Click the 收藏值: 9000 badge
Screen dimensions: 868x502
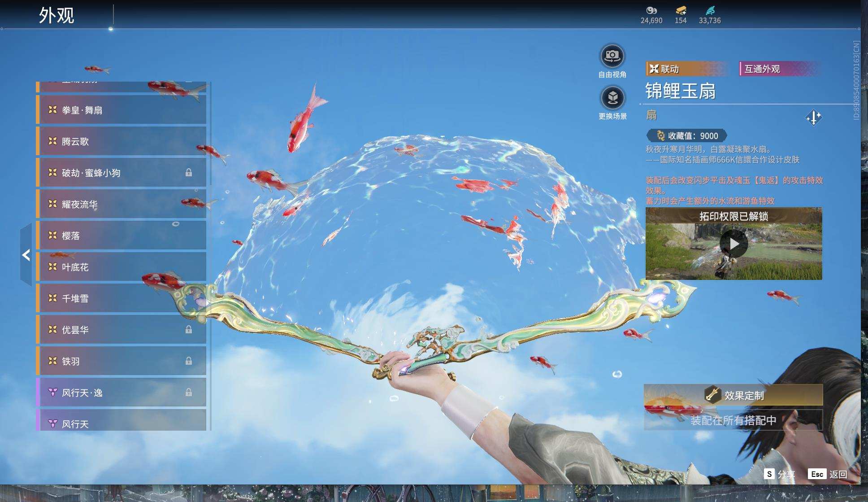686,135
